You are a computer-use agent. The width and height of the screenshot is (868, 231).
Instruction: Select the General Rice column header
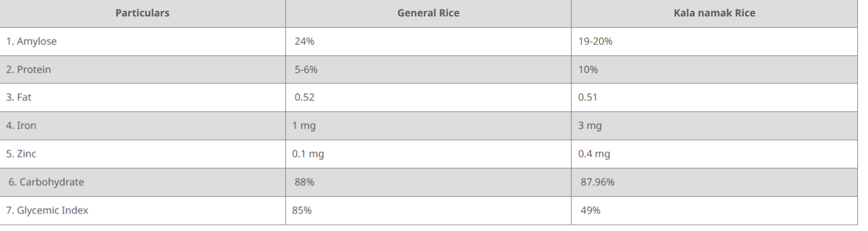428,13
